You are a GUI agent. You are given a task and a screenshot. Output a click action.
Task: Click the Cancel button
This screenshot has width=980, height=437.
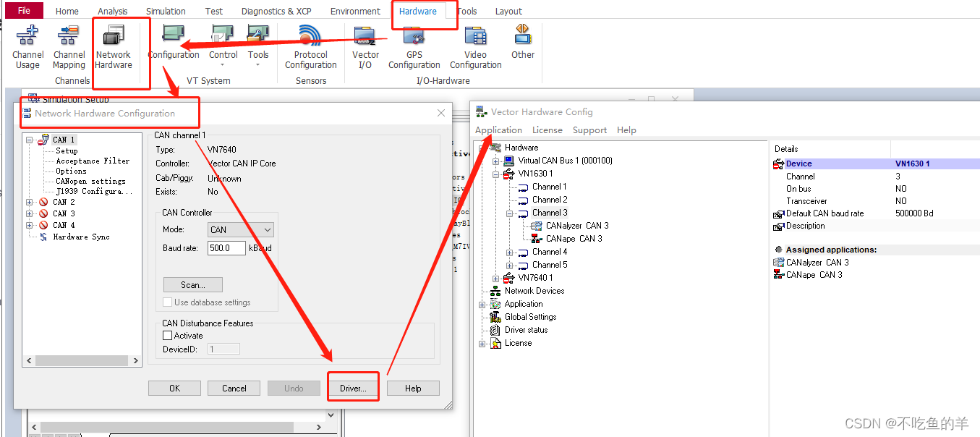point(234,389)
